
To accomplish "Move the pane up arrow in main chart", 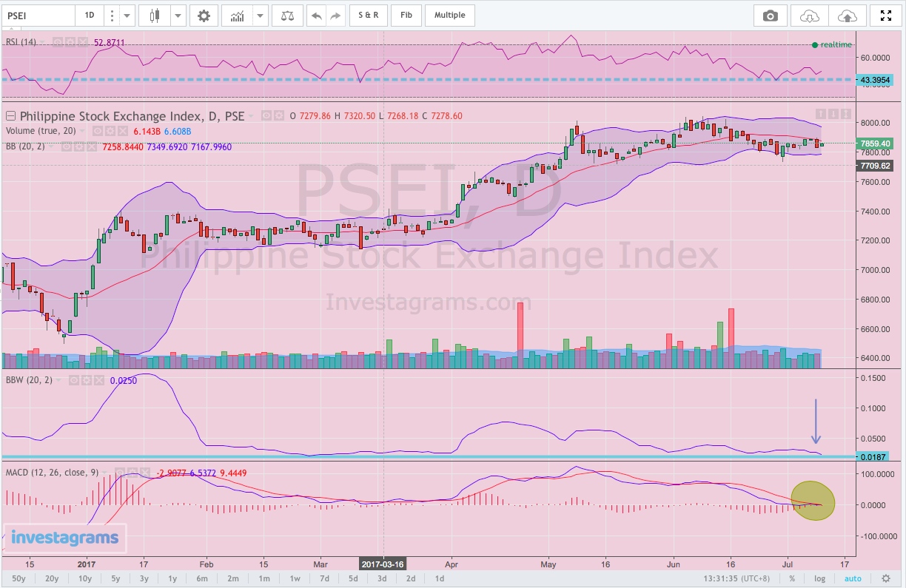I will 822,114.
